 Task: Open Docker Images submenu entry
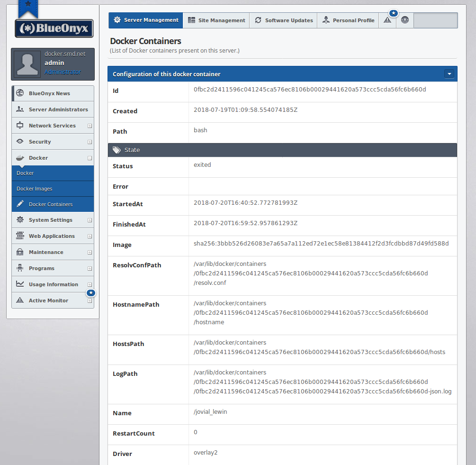[53, 189]
